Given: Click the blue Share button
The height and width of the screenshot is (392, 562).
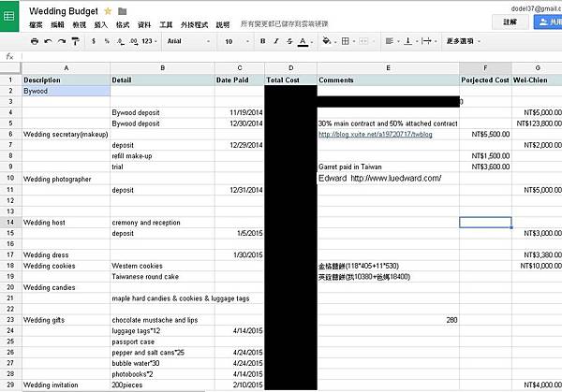Looking at the screenshot, I should pyautogui.click(x=548, y=22).
